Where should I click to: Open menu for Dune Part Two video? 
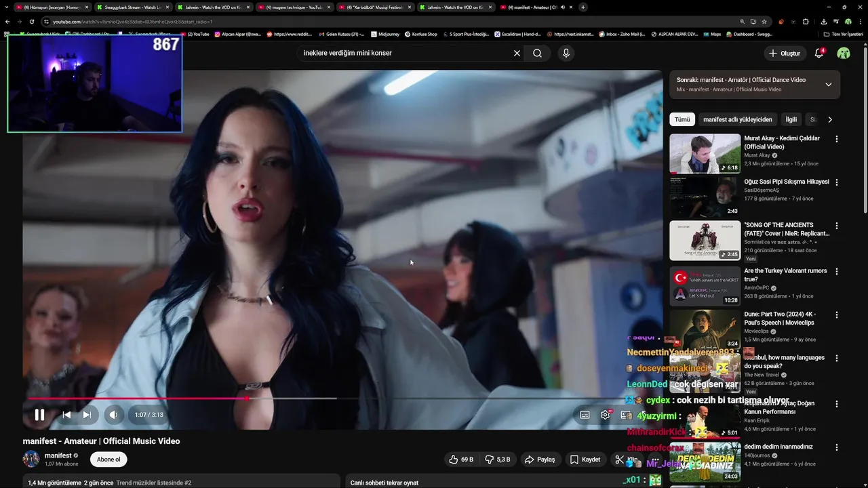tap(836, 314)
